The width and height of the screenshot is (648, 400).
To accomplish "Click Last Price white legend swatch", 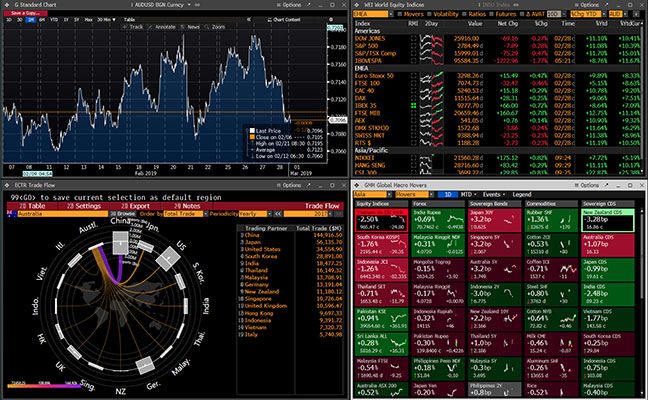I will [x=252, y=131].
